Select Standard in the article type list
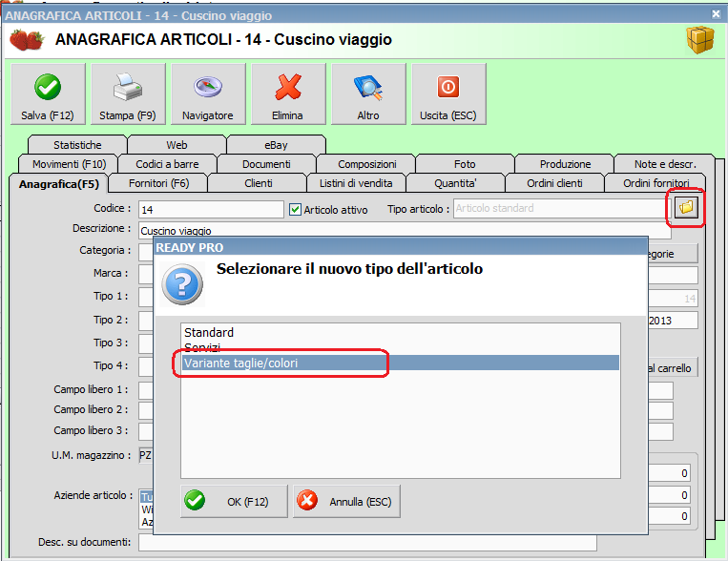Screen dimensions: 728x561 coord(400,333)
